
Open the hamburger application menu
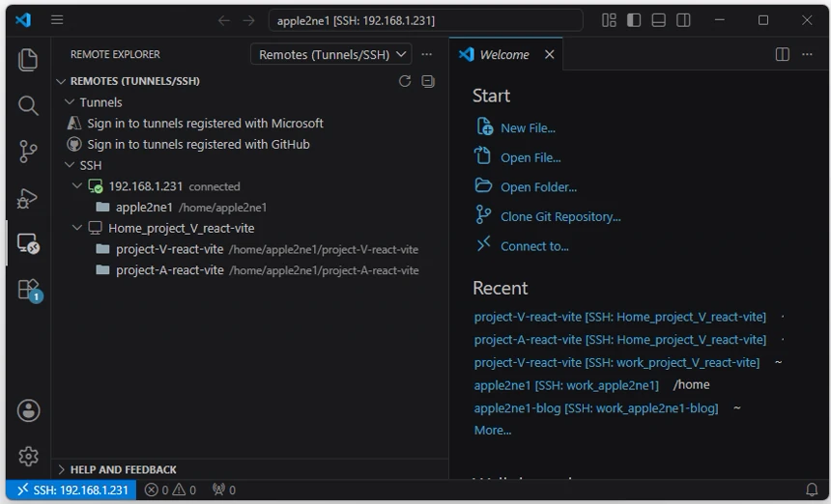coord(57,20)
